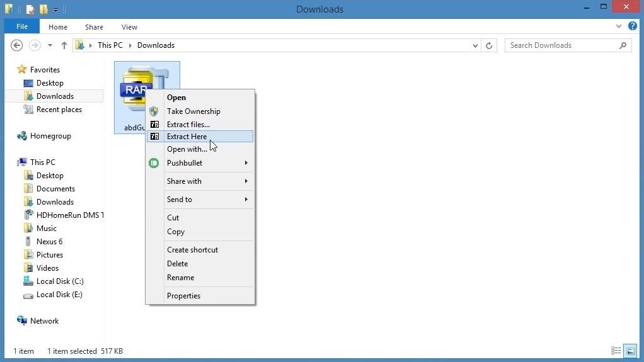Open recent locations dropdown arrow

point(50,45)
